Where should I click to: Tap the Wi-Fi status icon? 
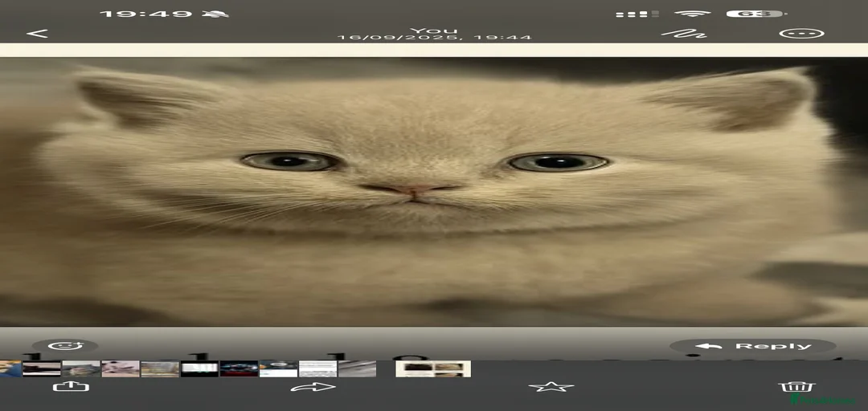tap(691, 14)
